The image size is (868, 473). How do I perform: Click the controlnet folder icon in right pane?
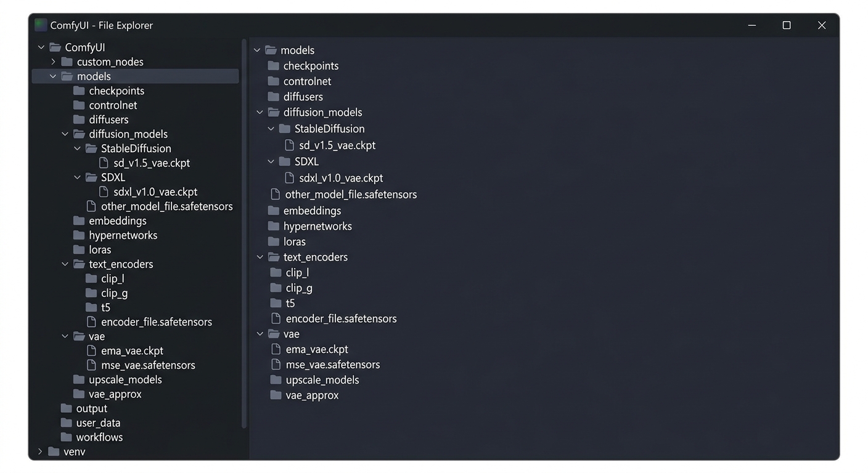click(x=274, y=81)
